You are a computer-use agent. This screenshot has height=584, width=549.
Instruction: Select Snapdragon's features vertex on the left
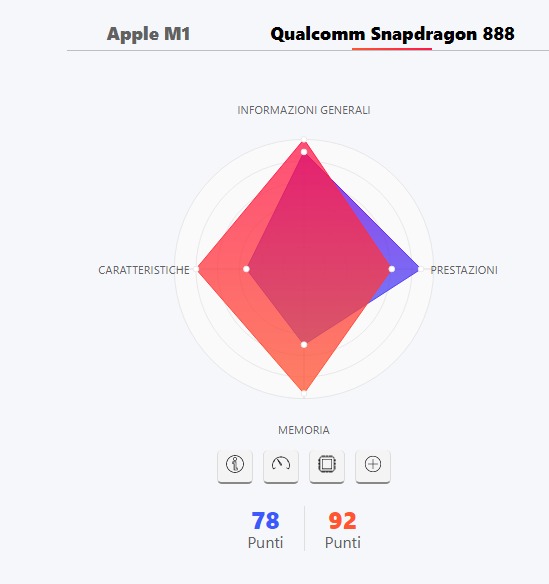click(x=197, y=269)
